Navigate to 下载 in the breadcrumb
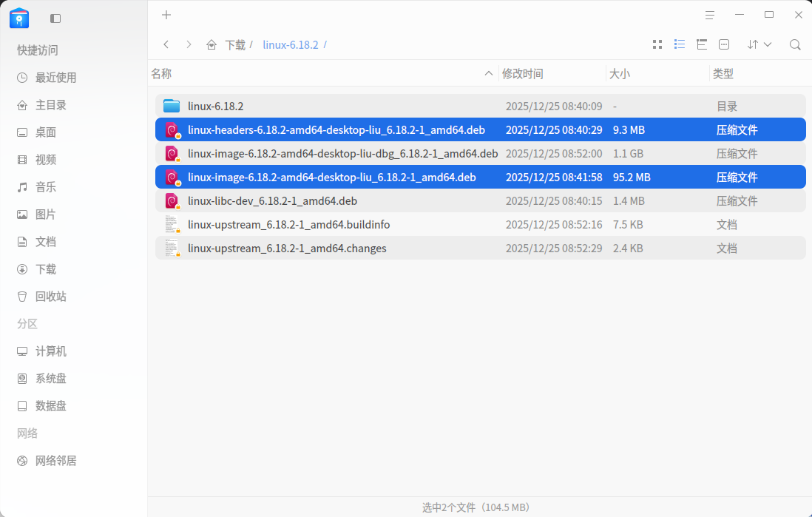 235,45
